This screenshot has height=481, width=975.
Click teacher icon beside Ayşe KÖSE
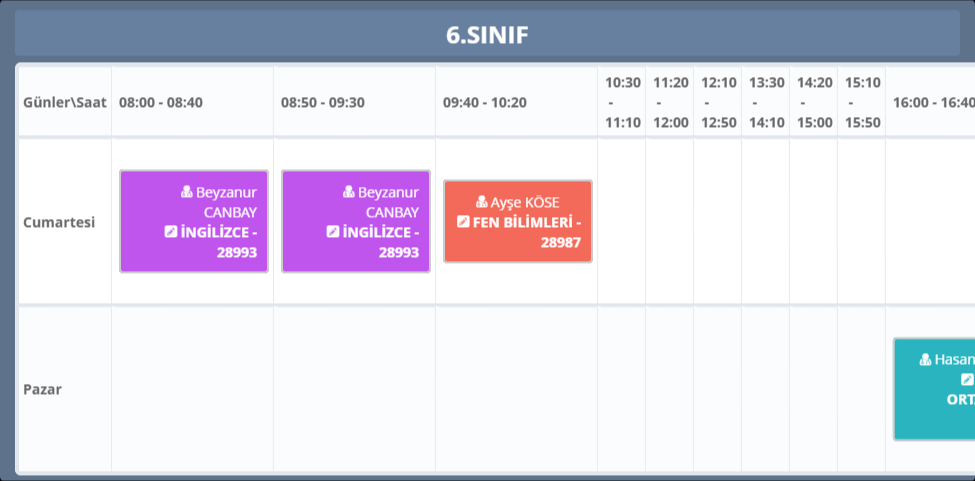coord(482,202)
